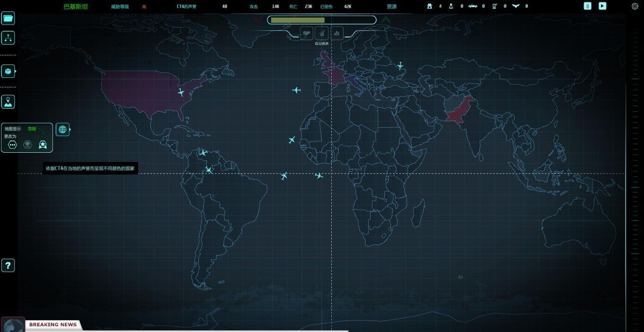
Task: Open the bar statistics icon at top center
Action: pyautogui.click(x=337, y=33)
